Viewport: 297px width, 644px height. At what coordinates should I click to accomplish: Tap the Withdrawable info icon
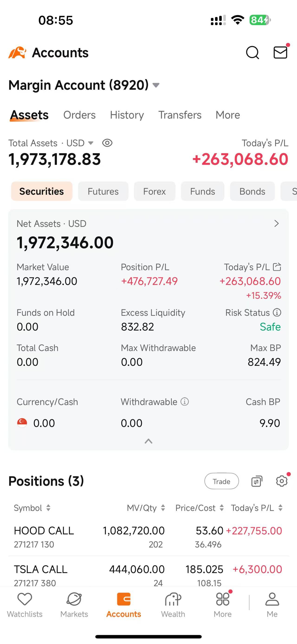tap(185, 402)
